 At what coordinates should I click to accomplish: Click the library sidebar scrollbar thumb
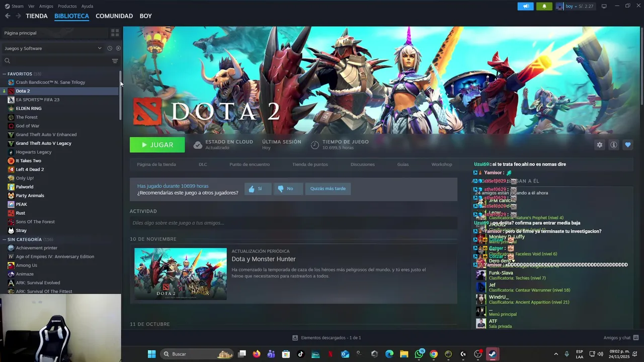pyautogui.click(x=120, y=96)
